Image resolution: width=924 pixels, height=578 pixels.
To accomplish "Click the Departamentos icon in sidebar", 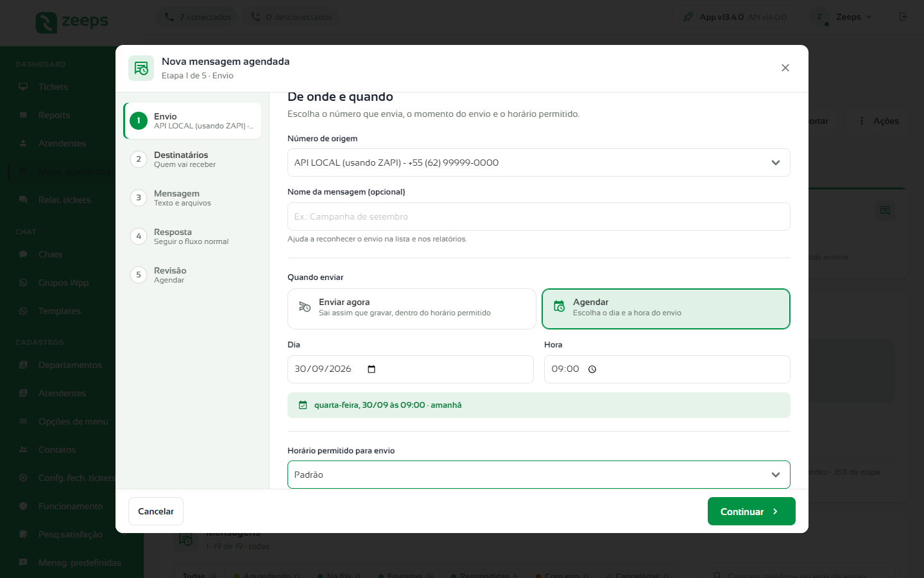I will [23, 365].
